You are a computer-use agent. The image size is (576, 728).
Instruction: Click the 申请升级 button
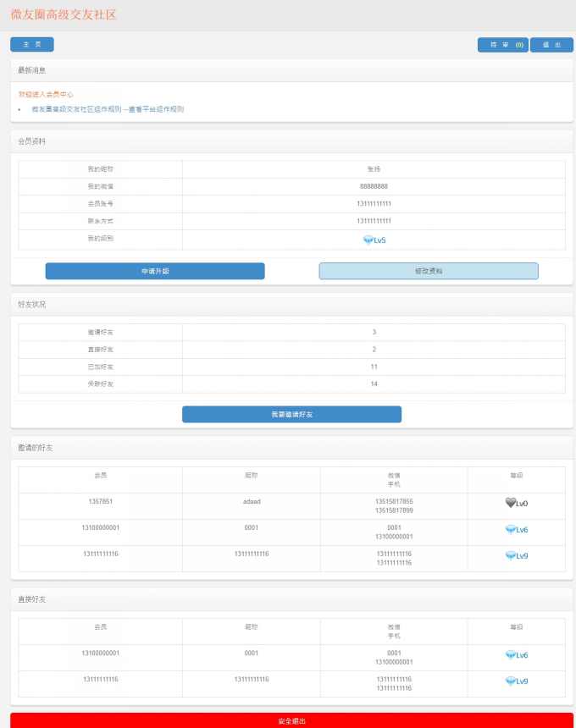click(x=155, y=271)
